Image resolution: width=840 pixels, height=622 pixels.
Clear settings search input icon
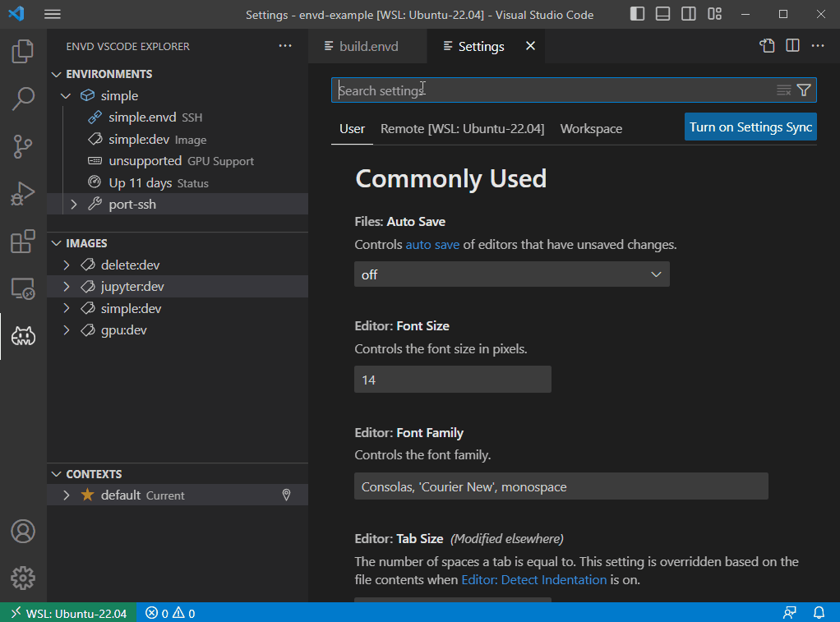tap(784, 90)
